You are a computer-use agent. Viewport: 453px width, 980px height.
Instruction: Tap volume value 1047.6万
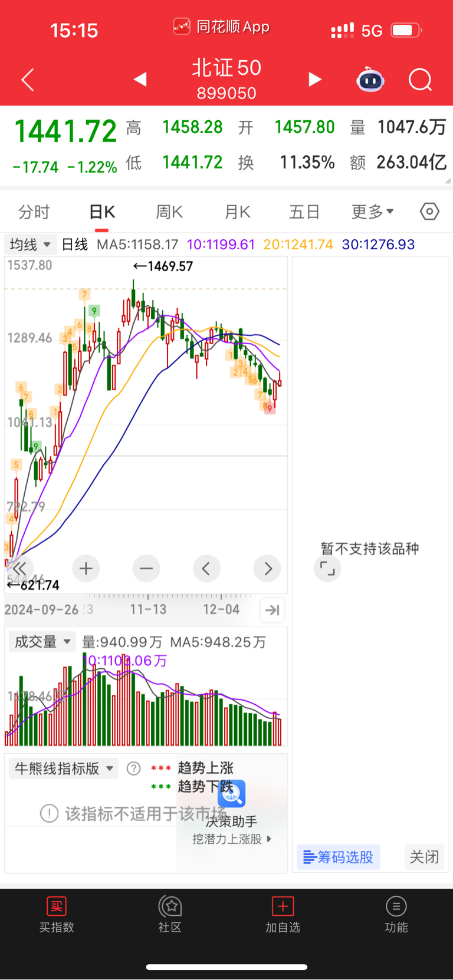point(412,127)
